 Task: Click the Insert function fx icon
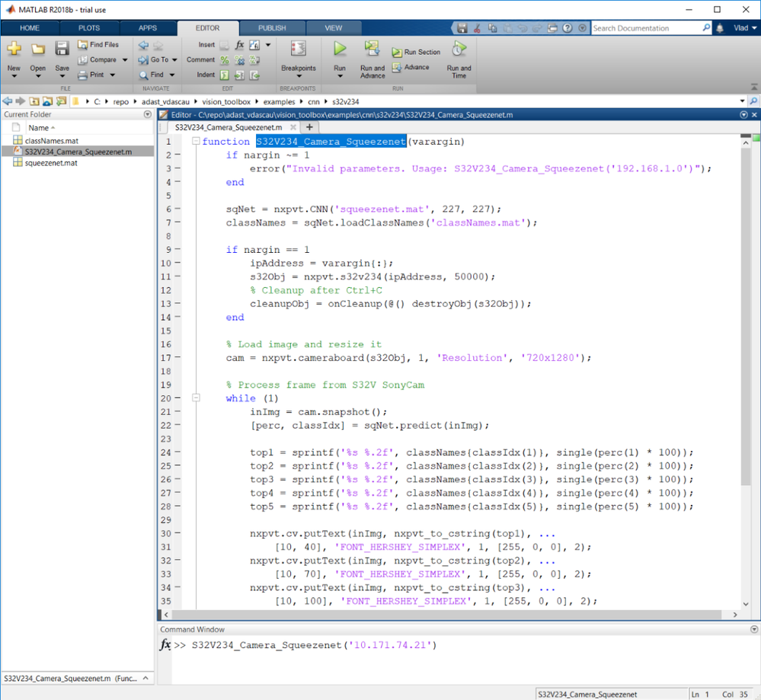(x=240, y=45)
